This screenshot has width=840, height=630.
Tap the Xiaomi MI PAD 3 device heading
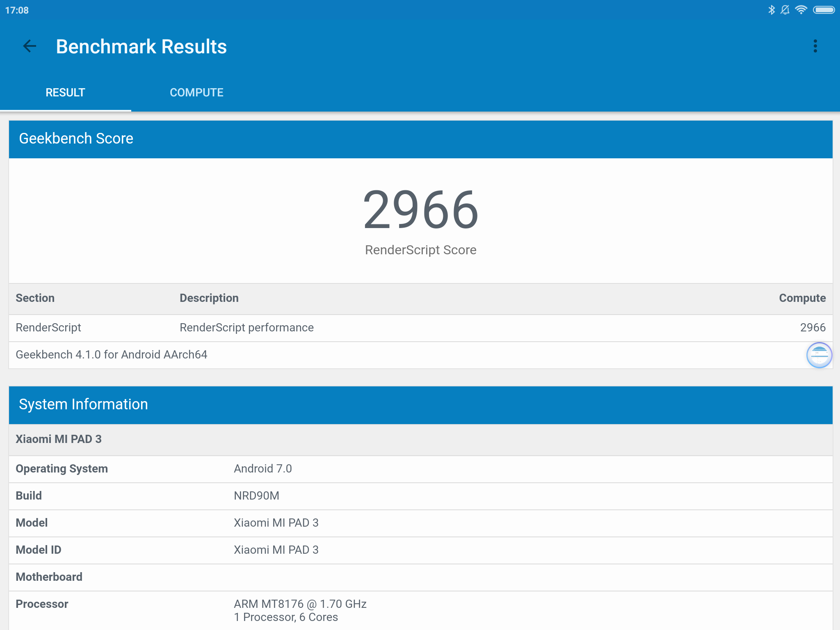[59, 439]
